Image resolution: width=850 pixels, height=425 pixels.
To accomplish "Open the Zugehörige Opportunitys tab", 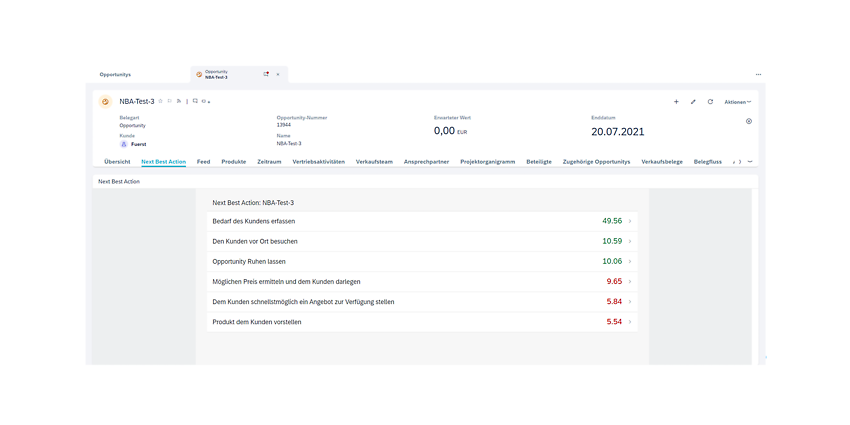I will [x=596, y=162].
